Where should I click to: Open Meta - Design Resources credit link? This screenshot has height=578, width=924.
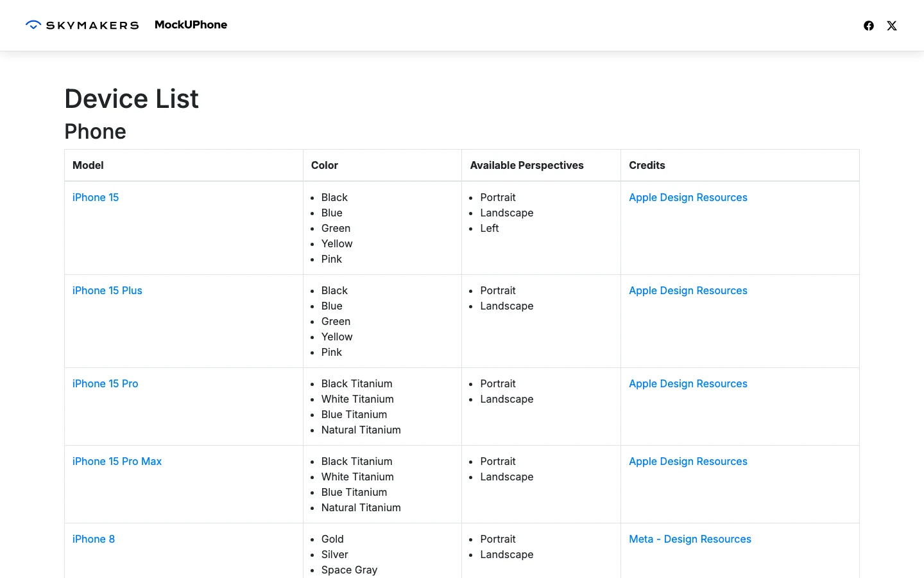click(690, 539)
